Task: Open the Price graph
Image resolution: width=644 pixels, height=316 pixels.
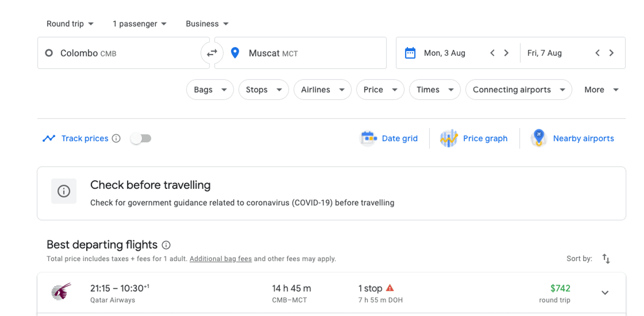Action: point(474,138)
